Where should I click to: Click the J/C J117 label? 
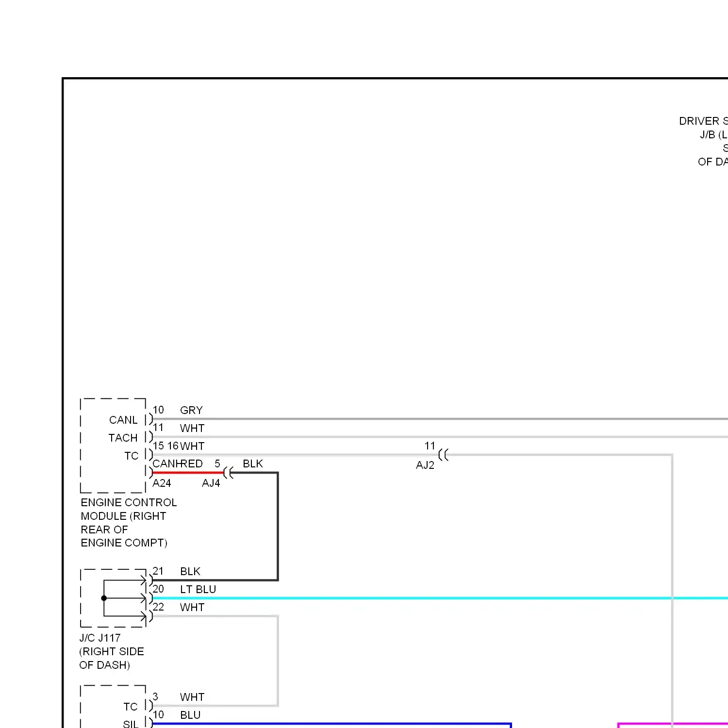100,638
